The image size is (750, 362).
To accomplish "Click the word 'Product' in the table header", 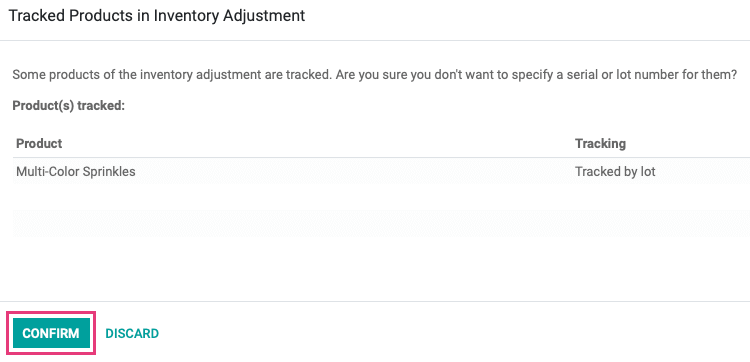I will pyautogui.click(x=39, y=143).
